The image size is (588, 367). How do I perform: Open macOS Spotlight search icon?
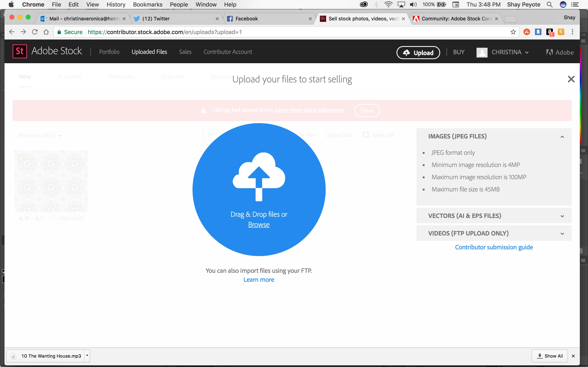click(x=549, y=5)
